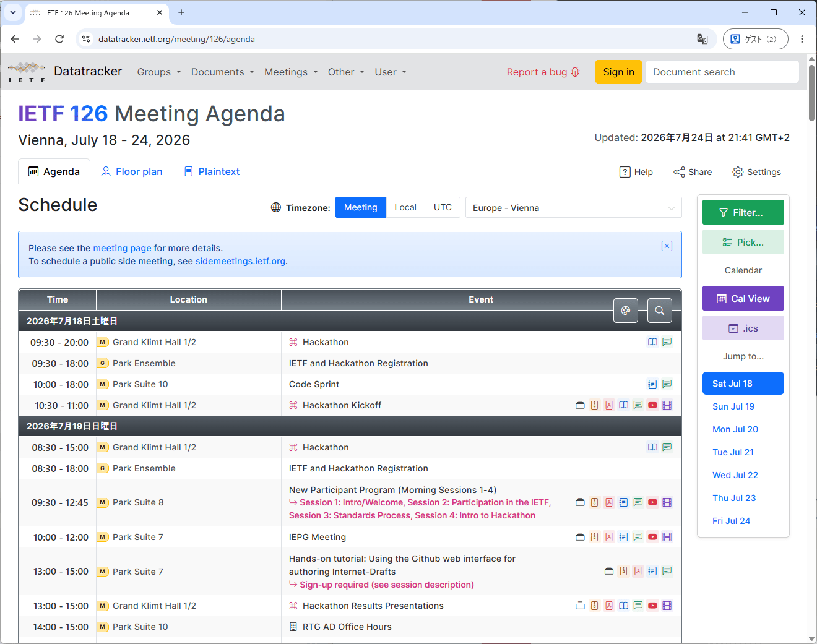
Task: Click the browser translate icon in address bar
Action: click(702, 39)
